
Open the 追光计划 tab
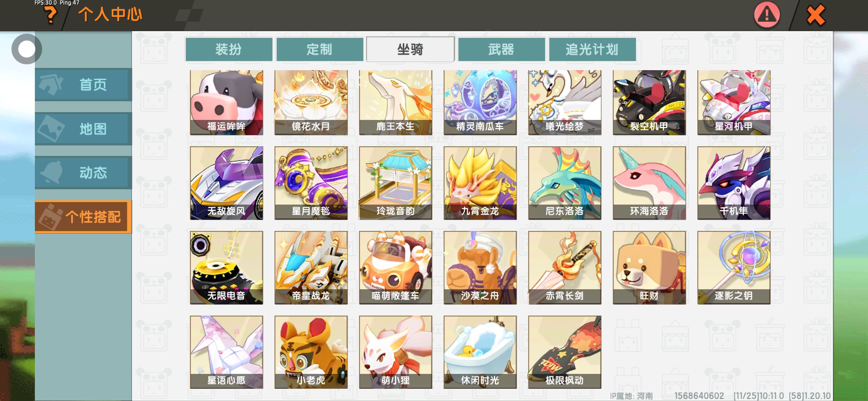click(592, 49)
